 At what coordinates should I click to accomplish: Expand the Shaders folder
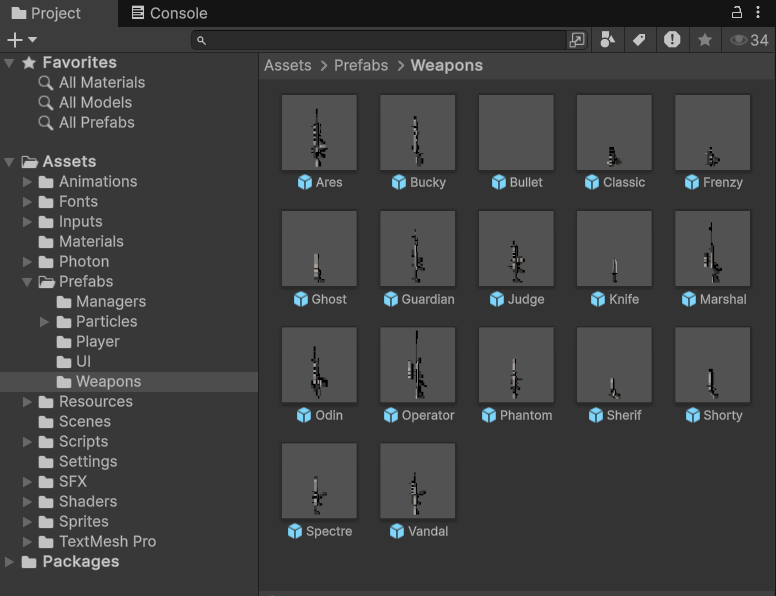pos(27,501)
